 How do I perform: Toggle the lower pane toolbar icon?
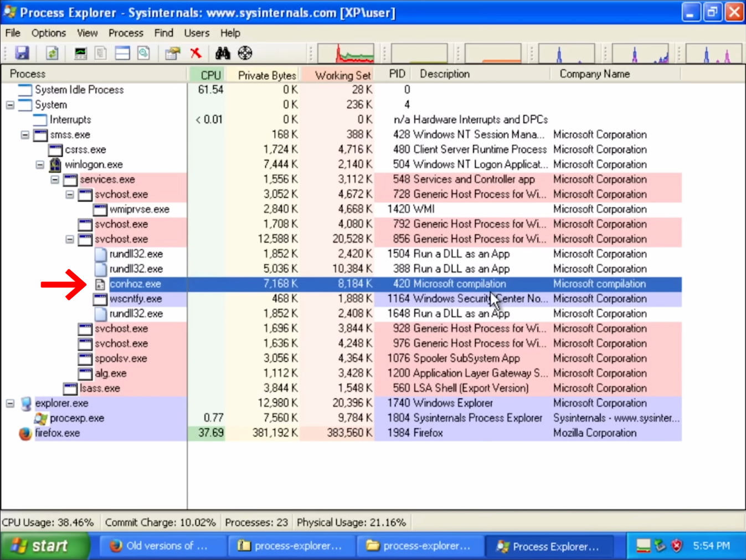coord(122,53)
